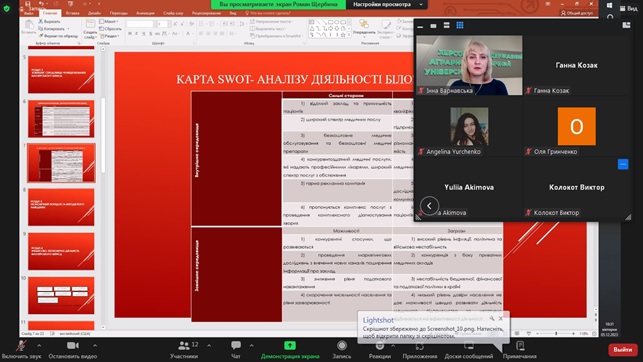This screenshot has height=362, width=643.
Task: Open the Вставка ribbon tab
Action: (73, 13)
